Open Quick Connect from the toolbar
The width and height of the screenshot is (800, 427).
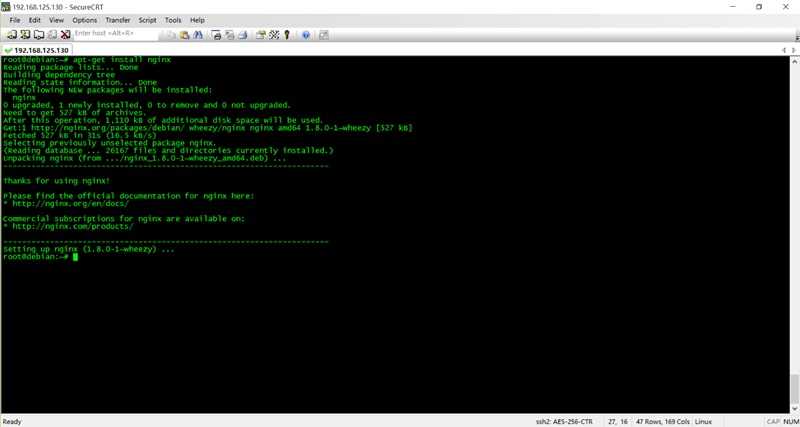(x=25, y=35)
